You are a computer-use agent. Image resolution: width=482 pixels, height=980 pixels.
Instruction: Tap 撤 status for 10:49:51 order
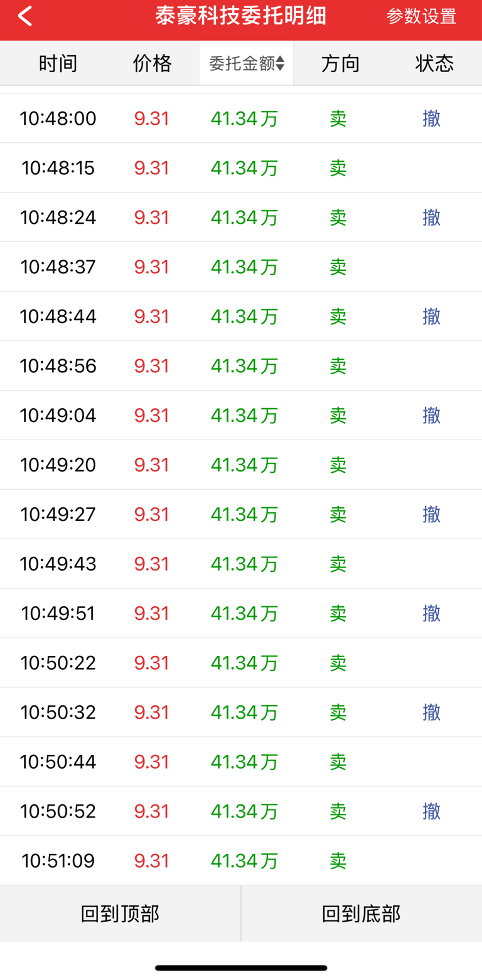click(431, 613)
